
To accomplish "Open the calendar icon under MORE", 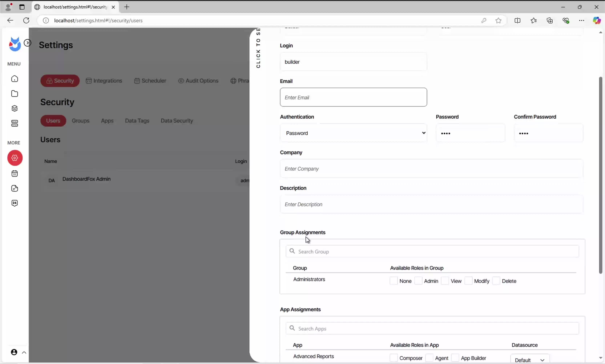I will 15,174.
